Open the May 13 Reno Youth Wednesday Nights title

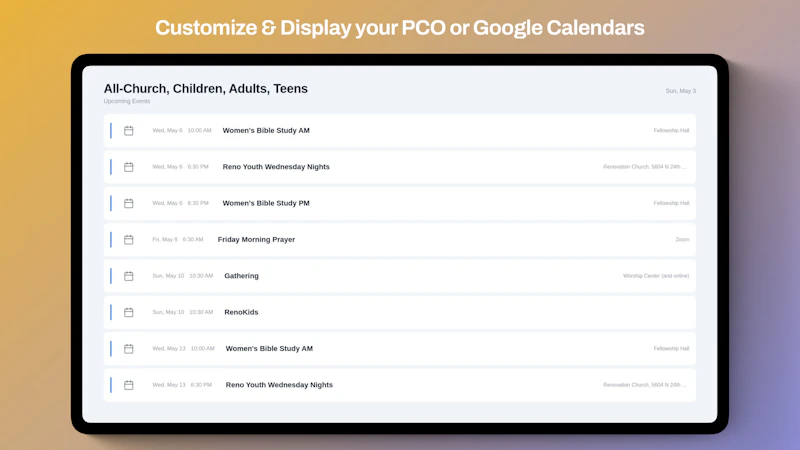279,385
